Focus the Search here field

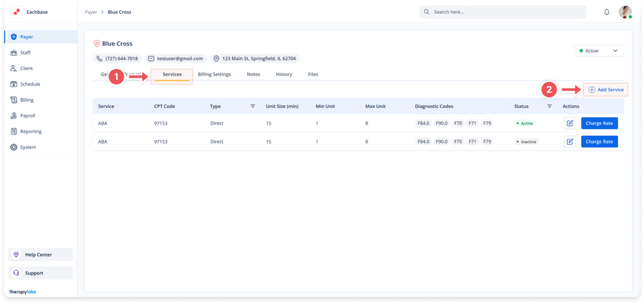(x=503, y=12)
